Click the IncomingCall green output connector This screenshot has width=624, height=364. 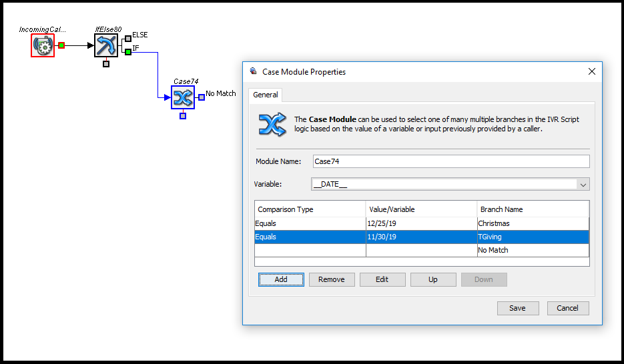61,45
